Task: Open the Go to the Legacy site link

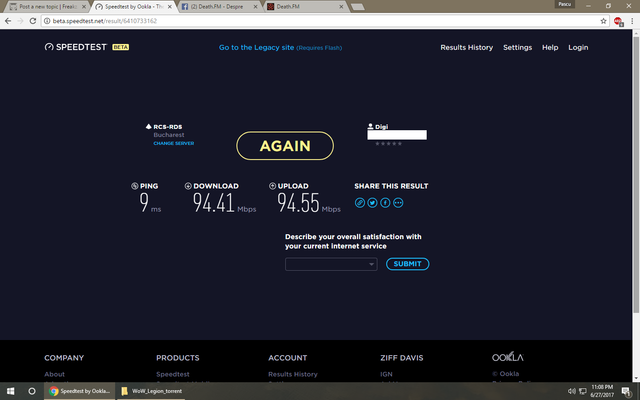Action: (280, 47)
